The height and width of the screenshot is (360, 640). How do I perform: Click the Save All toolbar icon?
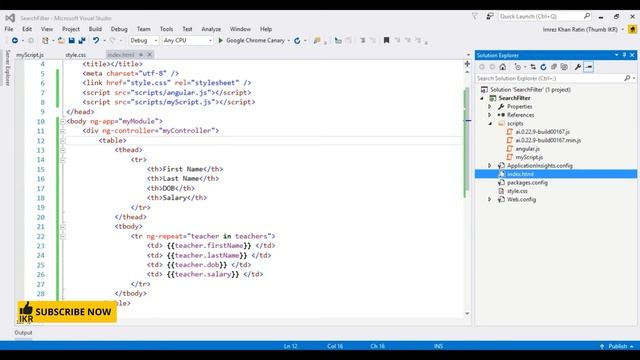[82, 40]
